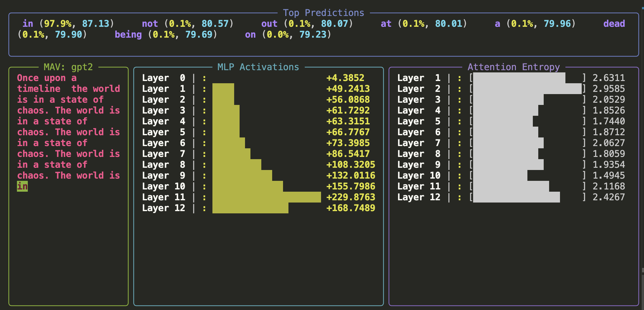Click the MLP Layer 12 activation bar
The width and height of the screenshot is (644, 310).
coord(250,208)
